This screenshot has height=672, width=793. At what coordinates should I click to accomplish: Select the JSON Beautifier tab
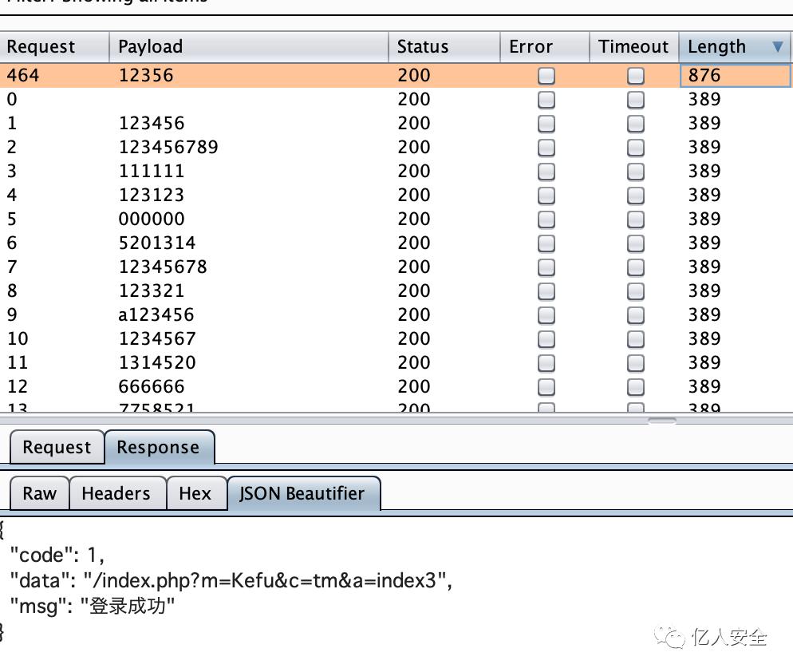pos(302,494)
